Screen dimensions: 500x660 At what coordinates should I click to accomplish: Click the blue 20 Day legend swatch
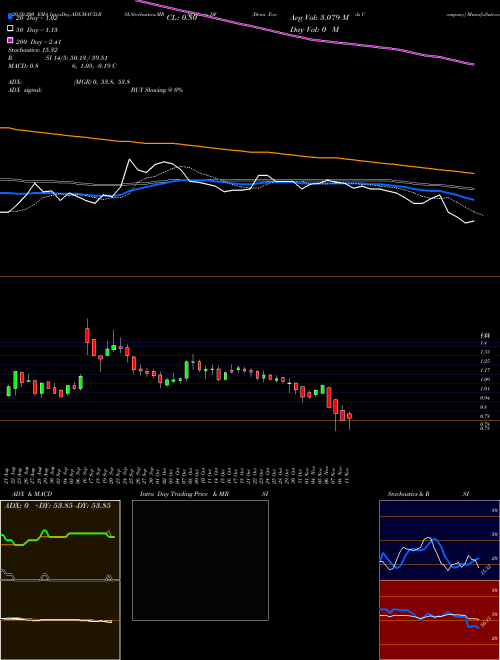pyautogui.click(x=10, y=17)
